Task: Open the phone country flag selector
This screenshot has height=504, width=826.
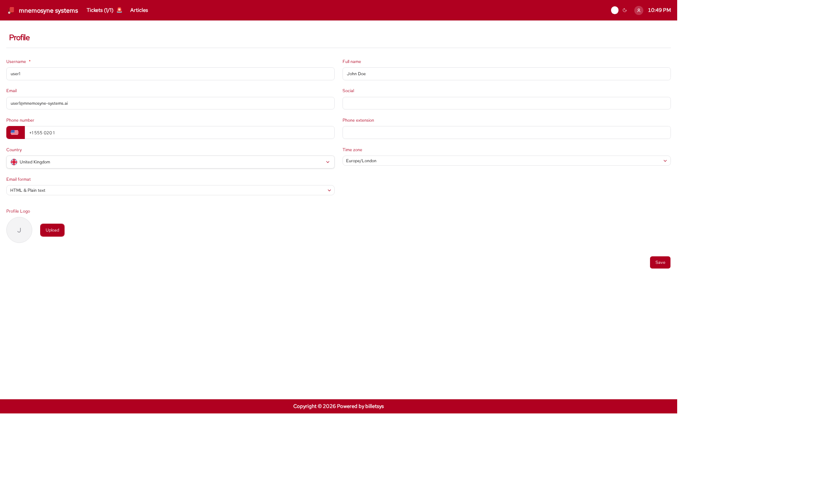Action: 15,133
